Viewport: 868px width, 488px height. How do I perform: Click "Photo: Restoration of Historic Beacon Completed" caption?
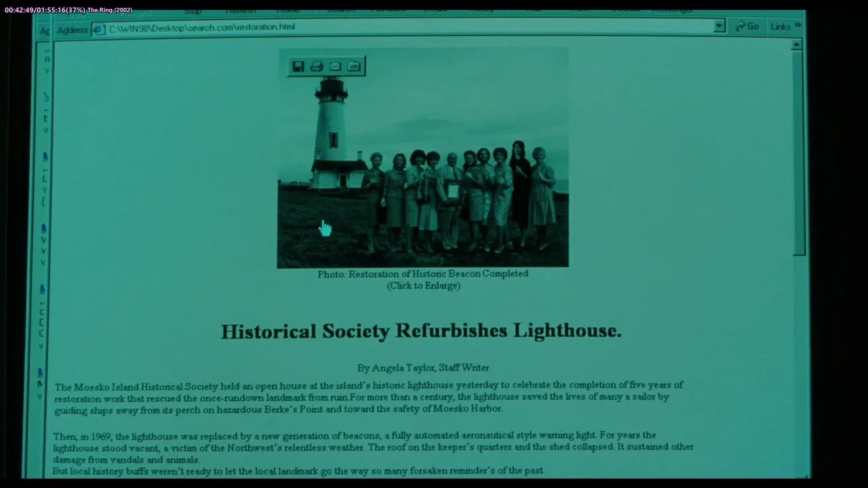point(423,274)
